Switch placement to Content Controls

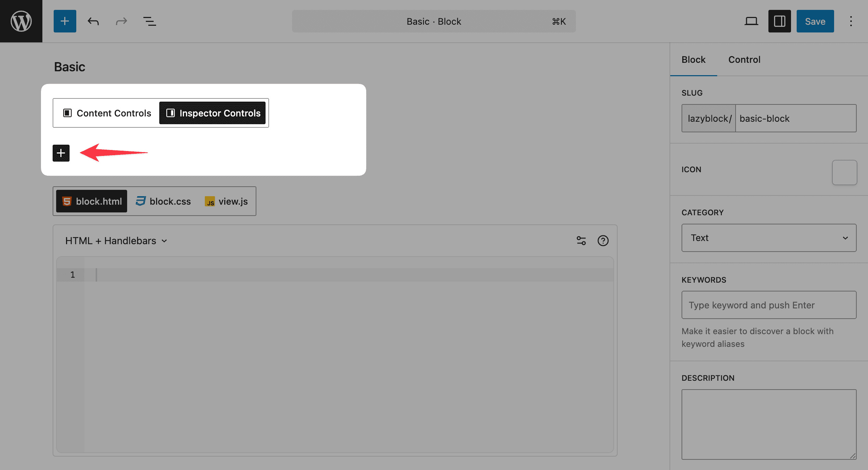tap(106, 113)
